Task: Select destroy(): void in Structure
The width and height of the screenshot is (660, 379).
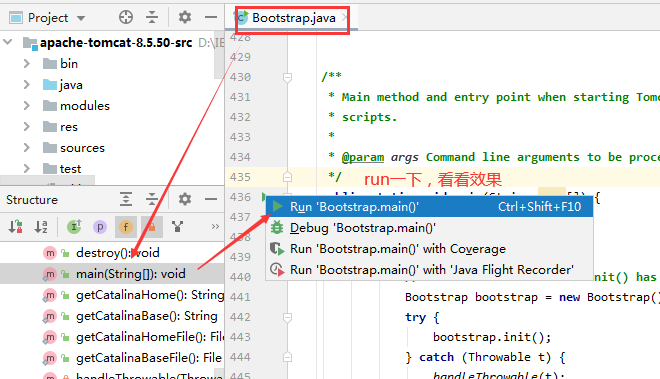Action: (112, 253)
